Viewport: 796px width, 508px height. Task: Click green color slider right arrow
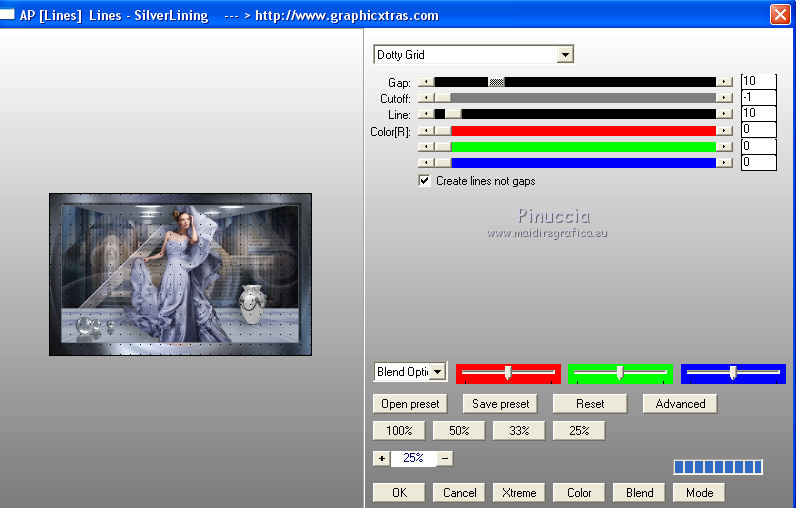click(x=724, y=147)
